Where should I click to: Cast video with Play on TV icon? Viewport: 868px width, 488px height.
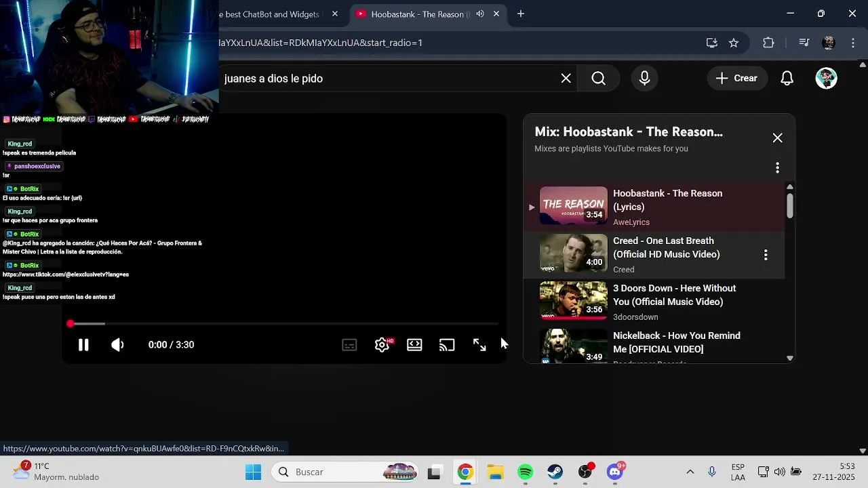pyautogui.click(x=447, y=345)
